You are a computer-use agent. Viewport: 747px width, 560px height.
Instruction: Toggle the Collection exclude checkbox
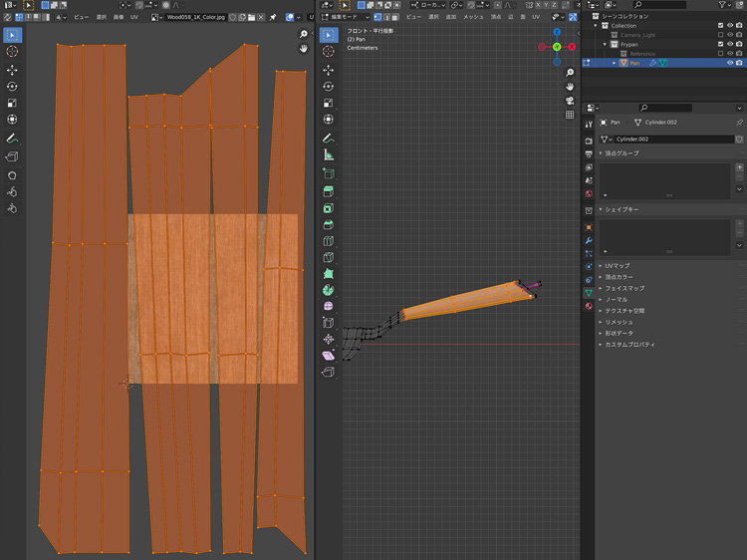(721, 26)
